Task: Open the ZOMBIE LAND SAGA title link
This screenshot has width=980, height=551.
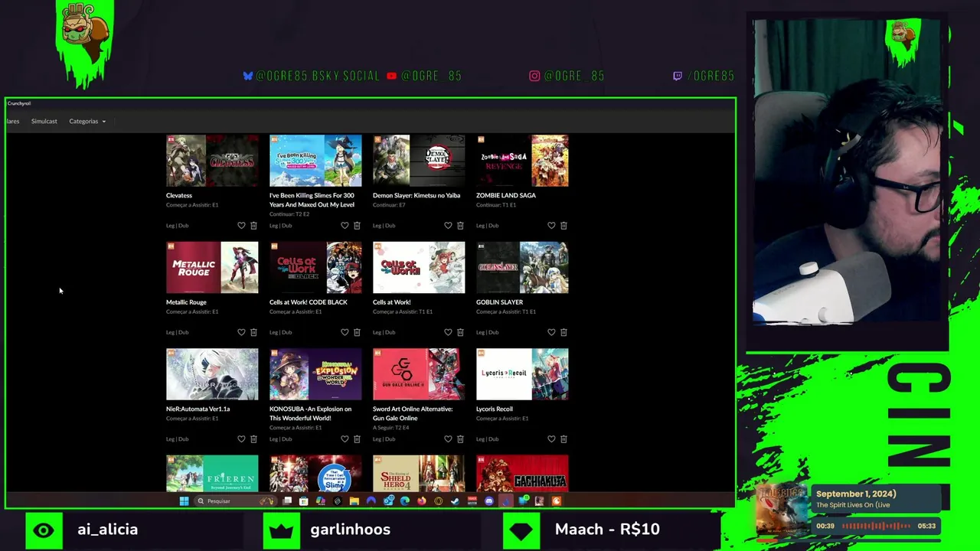Action: click(x=506, y=195)
